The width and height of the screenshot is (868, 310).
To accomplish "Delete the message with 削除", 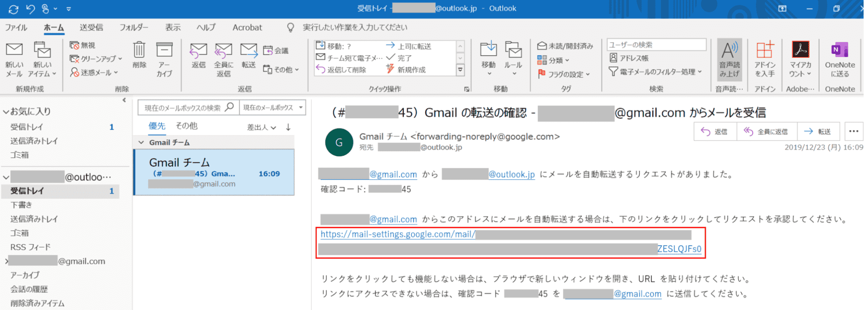I will pos(139,56).
